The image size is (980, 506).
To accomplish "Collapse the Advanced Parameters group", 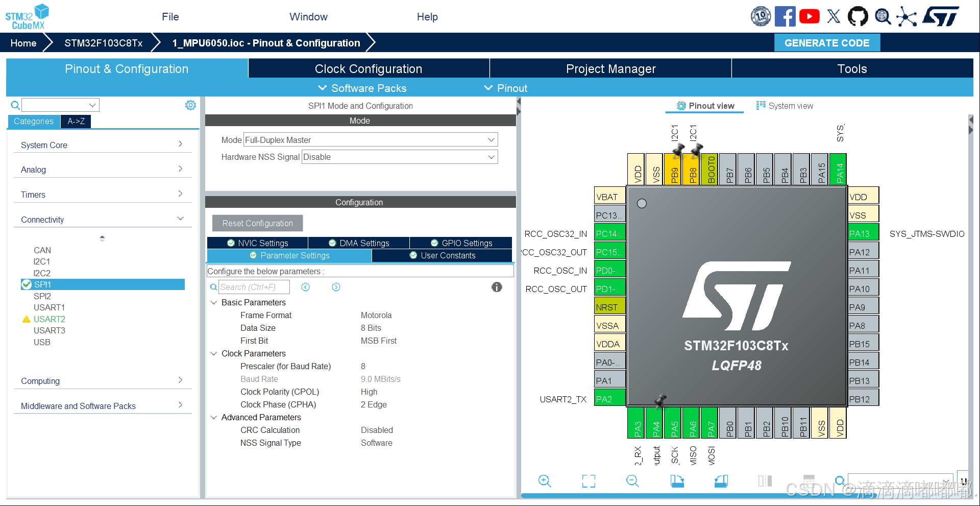I will click(214, 418).
